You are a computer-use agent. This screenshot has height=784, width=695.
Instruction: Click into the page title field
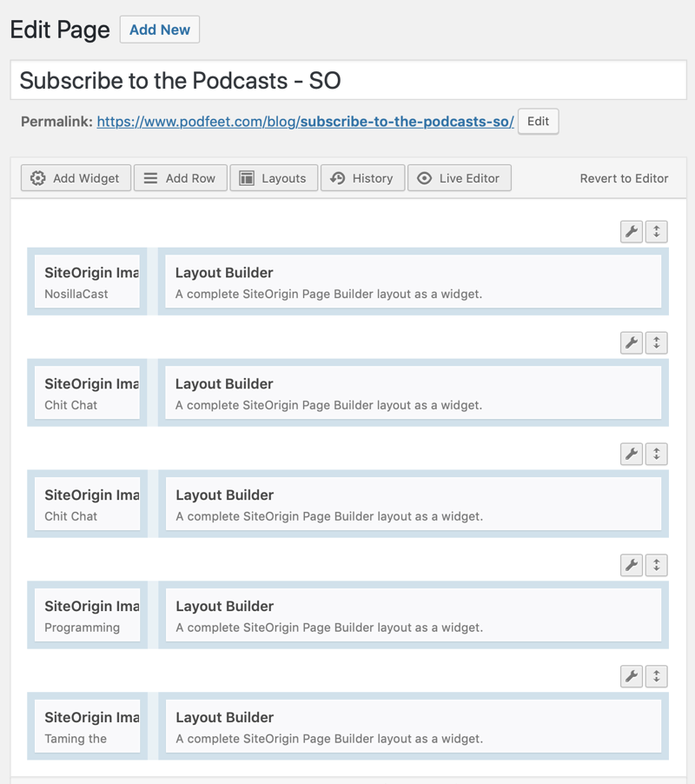[x=347, y=81]
